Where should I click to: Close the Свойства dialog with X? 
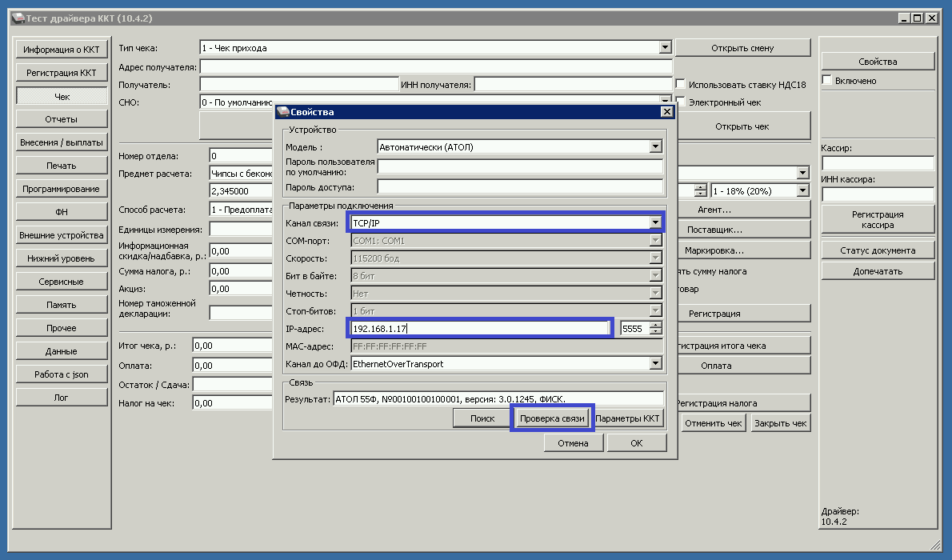tap(666, 112)
